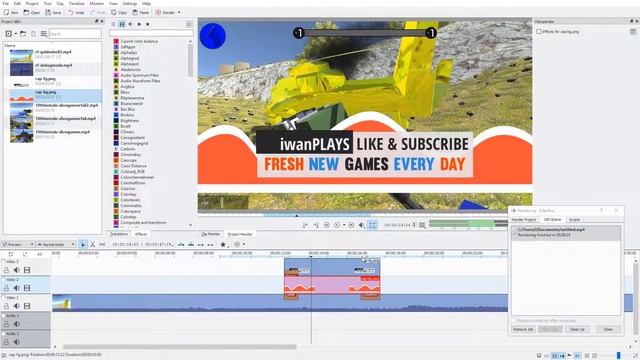Open the favorite effects star dropdown

224,244
